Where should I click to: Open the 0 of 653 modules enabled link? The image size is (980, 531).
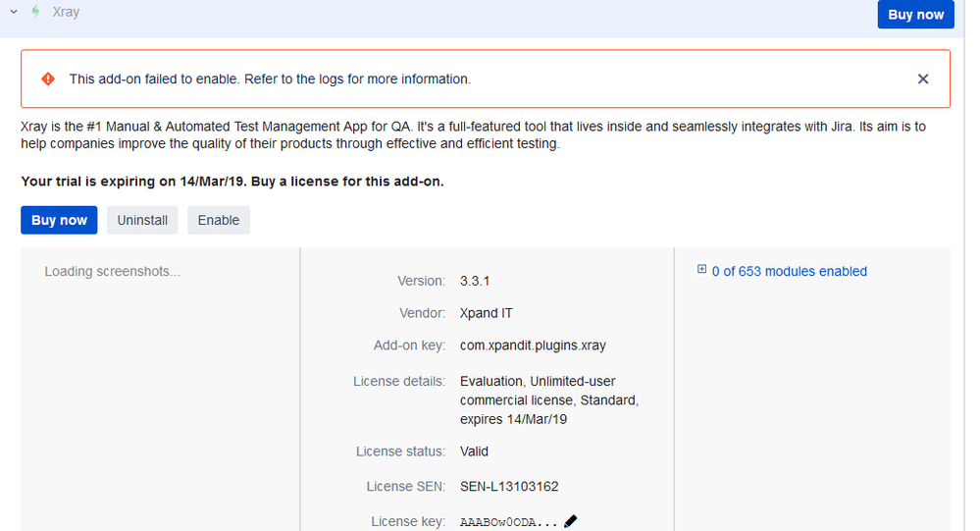coord(789,272)
